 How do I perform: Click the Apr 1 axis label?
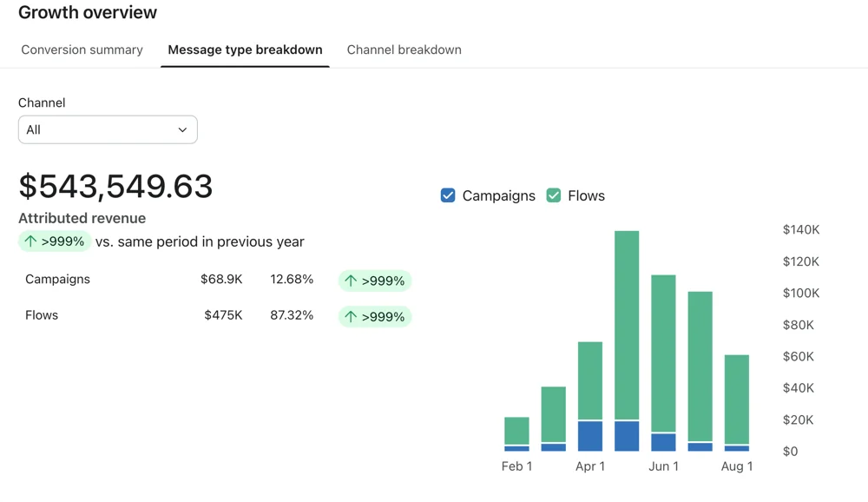tap(590, 466)
